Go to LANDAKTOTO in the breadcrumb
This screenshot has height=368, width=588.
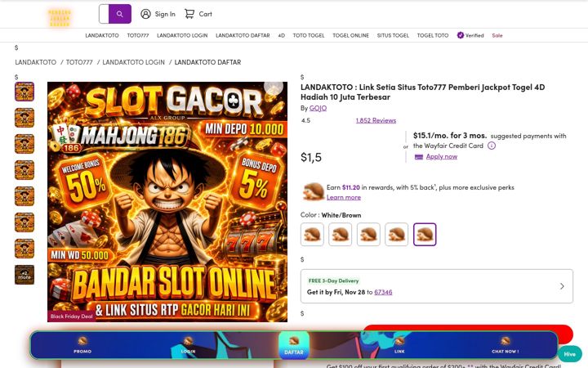coord(36,62)
